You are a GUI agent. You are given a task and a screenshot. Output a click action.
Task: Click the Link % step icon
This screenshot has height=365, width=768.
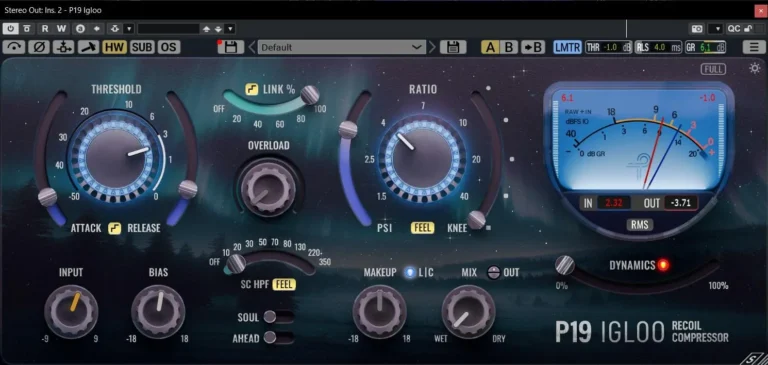click(252, 90)
